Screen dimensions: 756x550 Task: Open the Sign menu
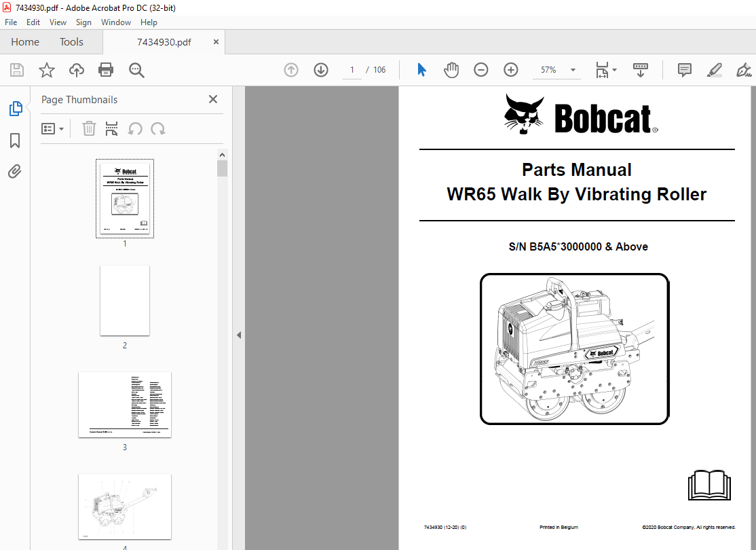pos(83,22)
